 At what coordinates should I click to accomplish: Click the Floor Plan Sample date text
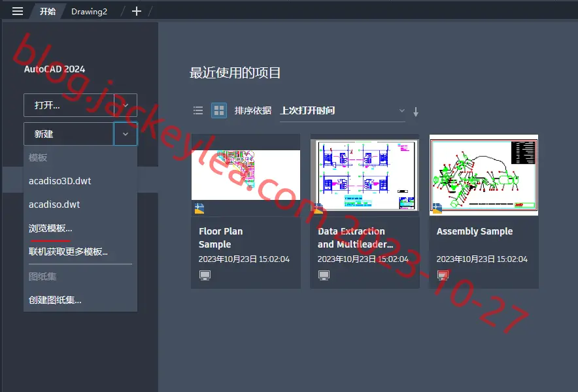pyautogui.click(x=244, y=259)
